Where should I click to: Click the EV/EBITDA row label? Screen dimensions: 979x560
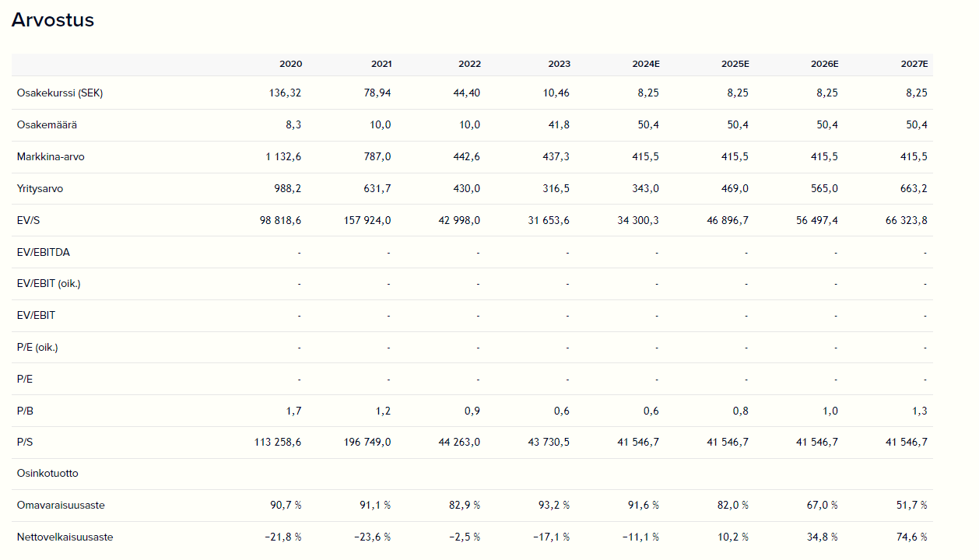tap(43, 252)
